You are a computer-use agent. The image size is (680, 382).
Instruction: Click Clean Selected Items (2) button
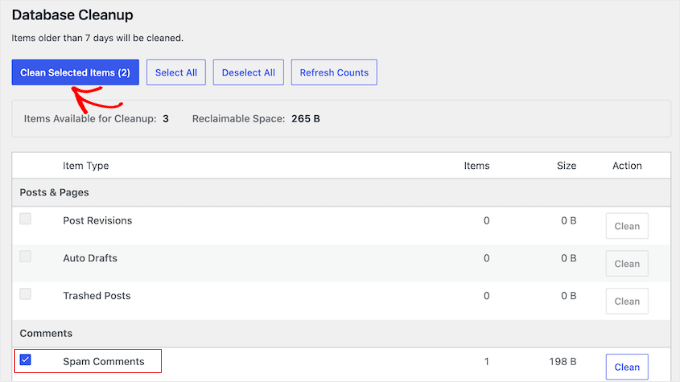point(75,72)
